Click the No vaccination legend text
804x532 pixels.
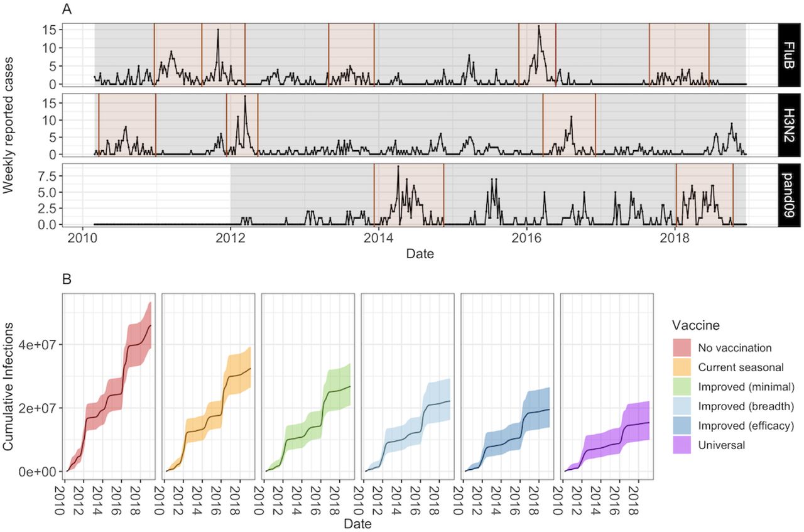734,347
